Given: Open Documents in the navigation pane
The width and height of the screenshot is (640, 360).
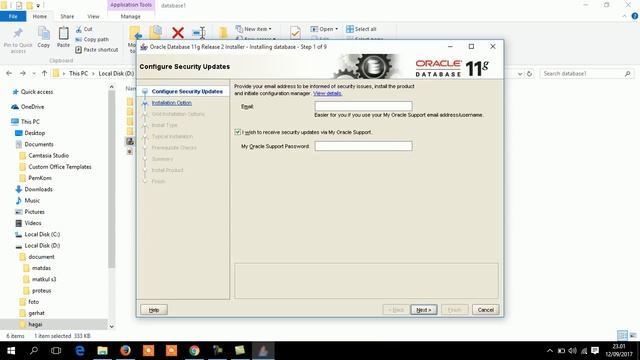Looking at the screenshot, I should 39,144.
